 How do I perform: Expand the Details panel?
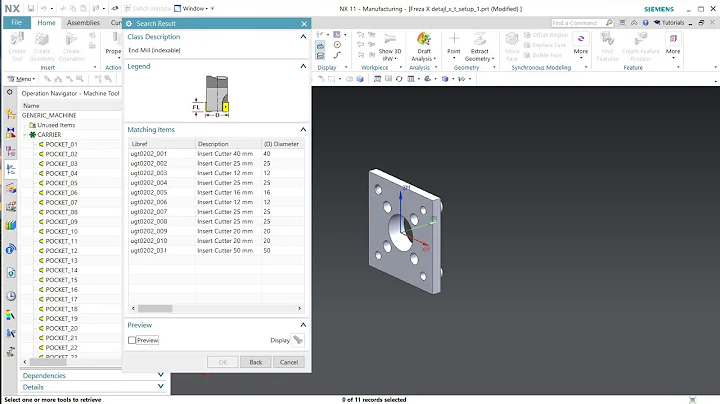point(161,387)
